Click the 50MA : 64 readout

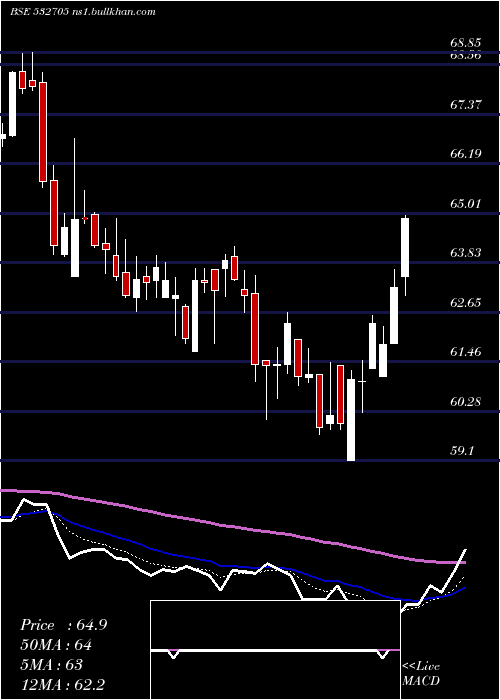[56, 645]
